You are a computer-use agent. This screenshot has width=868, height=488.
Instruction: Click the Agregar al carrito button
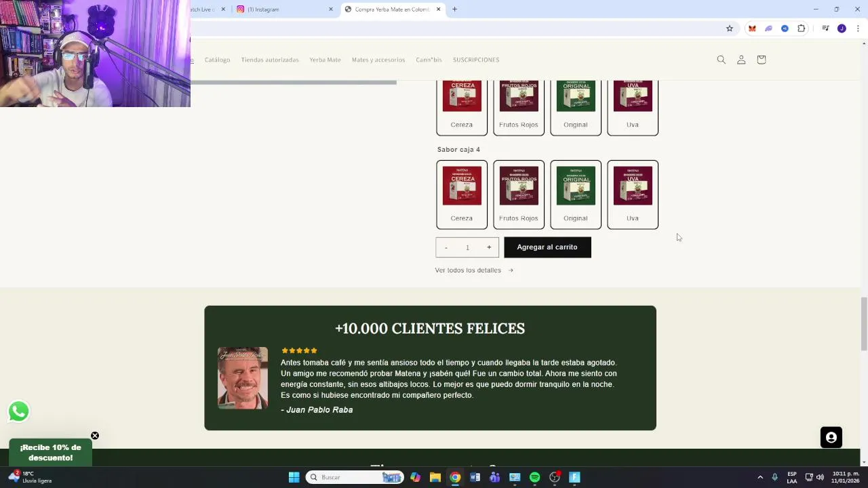[x=547, y=247]
